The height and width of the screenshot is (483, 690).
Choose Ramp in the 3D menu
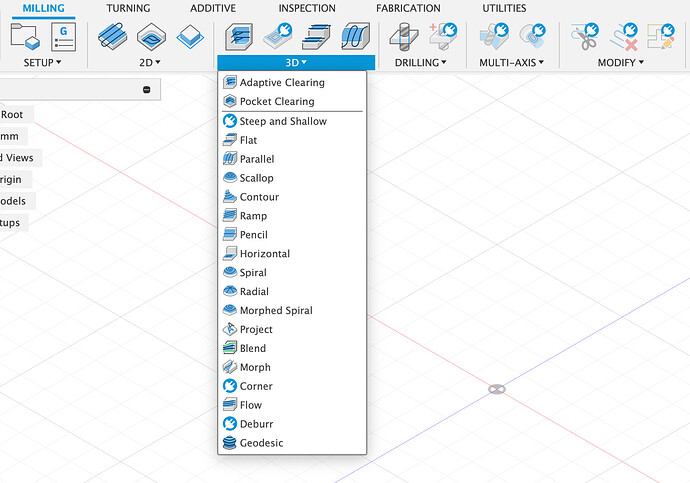pos(292,216)
